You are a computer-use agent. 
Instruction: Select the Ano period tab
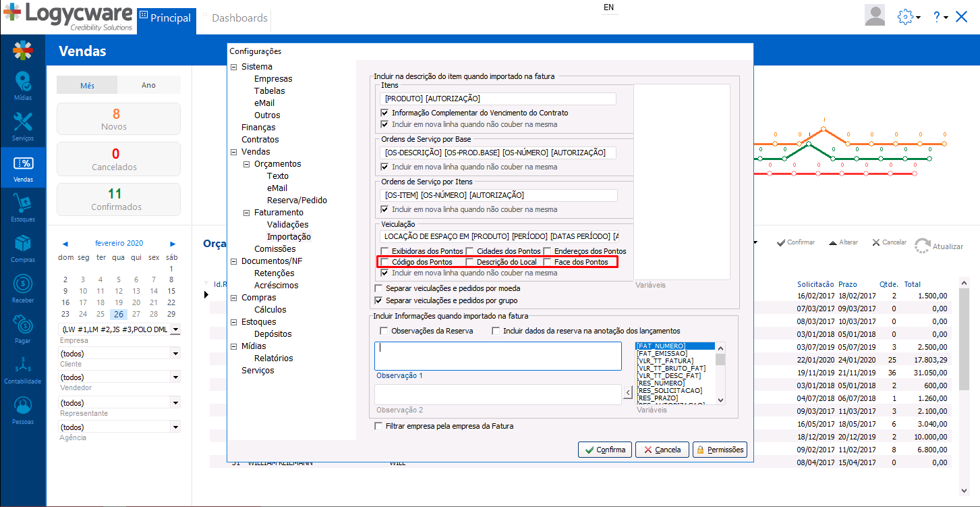(x=148, y=85)
